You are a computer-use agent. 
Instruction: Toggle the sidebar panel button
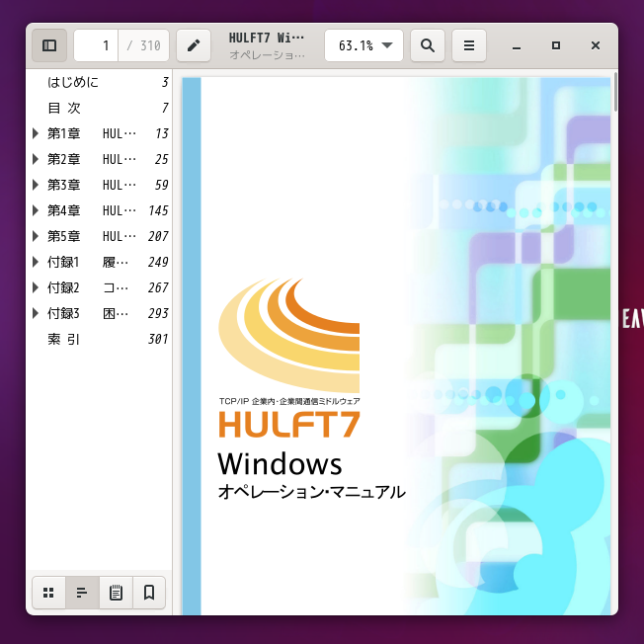tap(49, 45)
